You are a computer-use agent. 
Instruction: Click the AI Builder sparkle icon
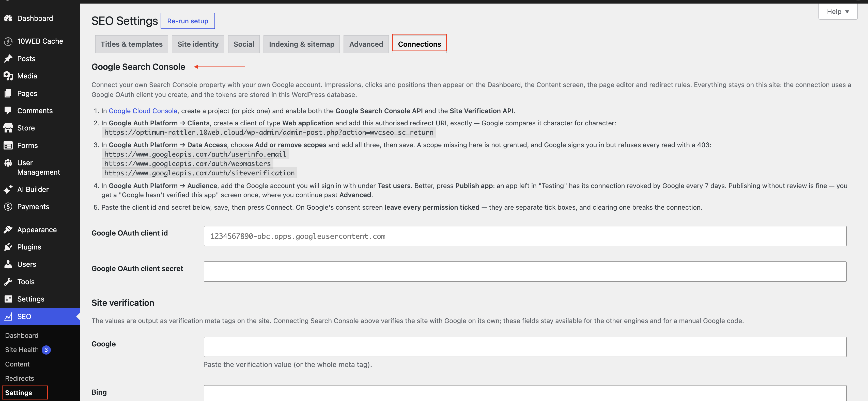tap(8, 189)
